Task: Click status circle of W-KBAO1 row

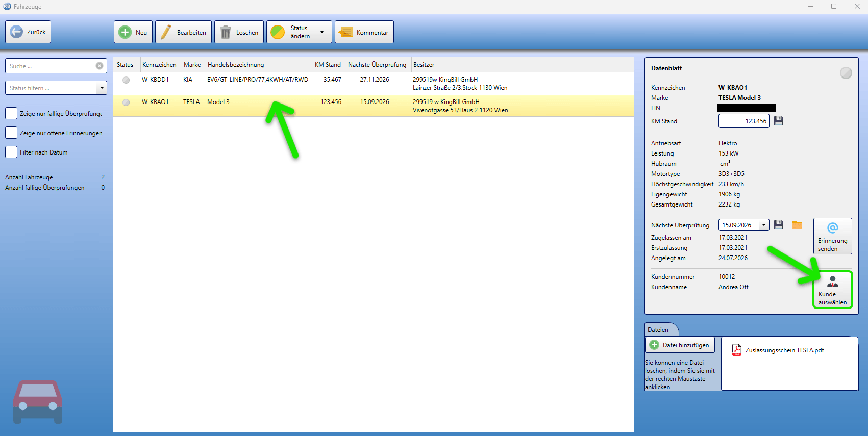Action: pyautogui.click(x=126, y=102)
